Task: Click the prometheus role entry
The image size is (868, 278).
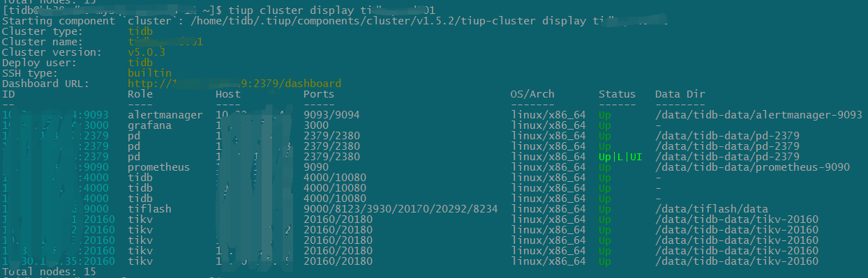Action: (x=159, y=167)
